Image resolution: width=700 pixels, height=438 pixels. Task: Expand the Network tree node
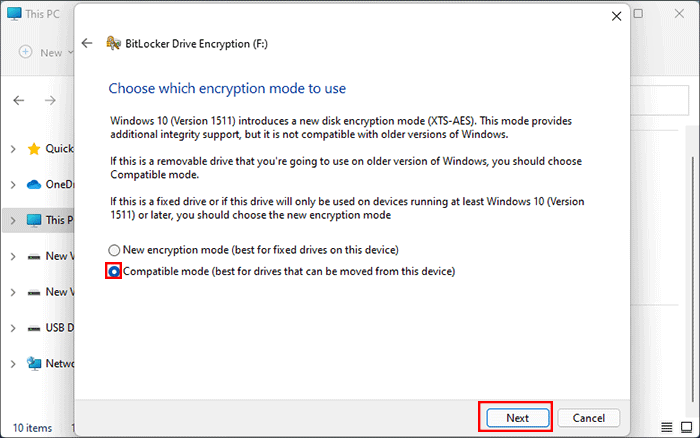tap(12, 364)
